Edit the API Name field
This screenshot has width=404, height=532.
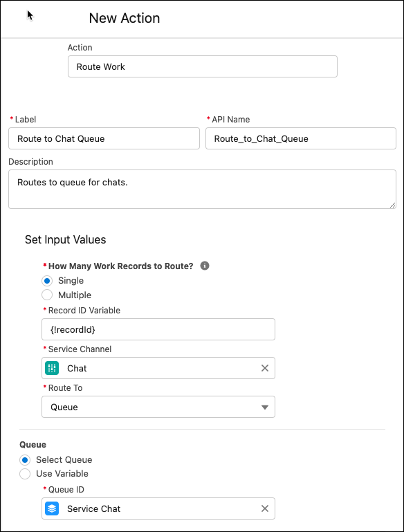click(301, 138)
